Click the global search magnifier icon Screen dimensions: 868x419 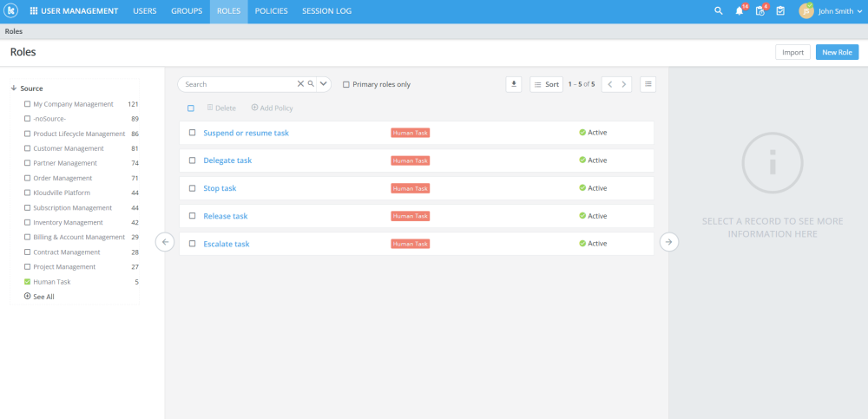[719, 11]
